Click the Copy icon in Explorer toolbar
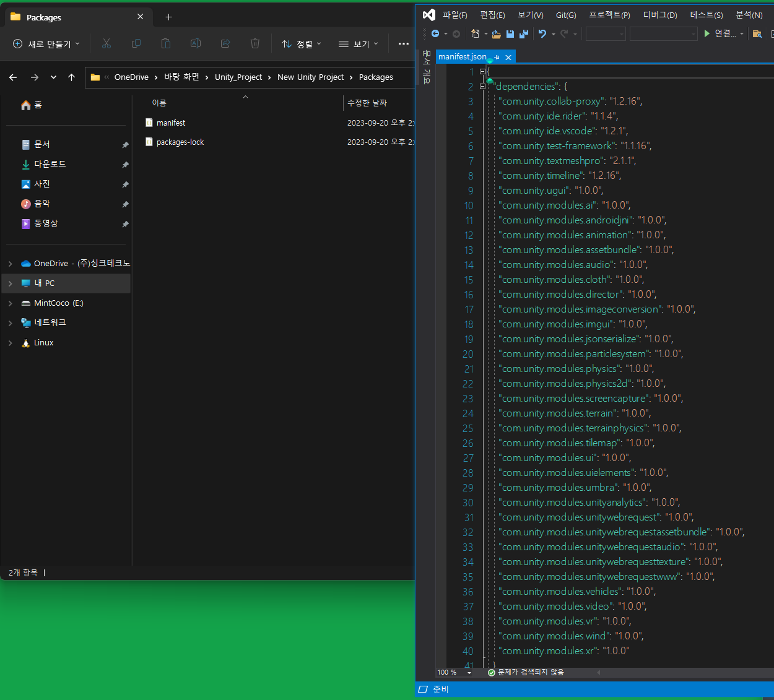Image resolution: width=774 pixels, height=700 pixels. pos(136,43)
